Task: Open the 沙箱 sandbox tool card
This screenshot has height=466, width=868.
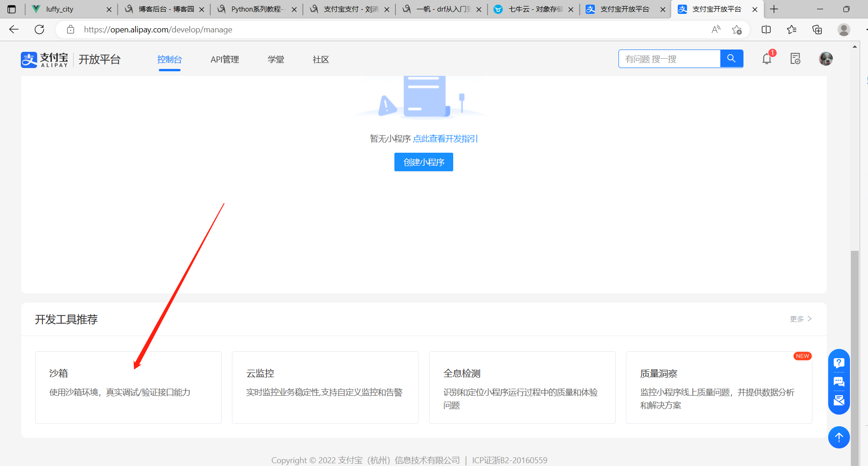Action: click(x=128, y=387)
